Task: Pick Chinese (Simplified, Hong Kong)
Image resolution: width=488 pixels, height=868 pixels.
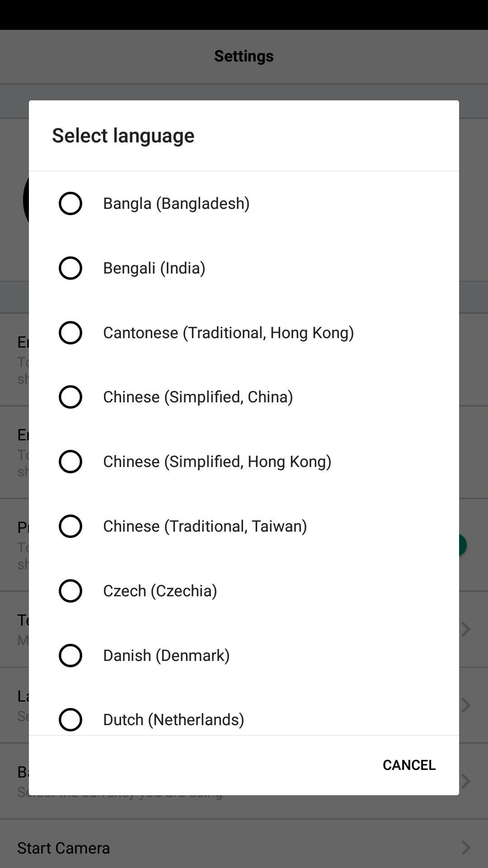Action: 217,462
